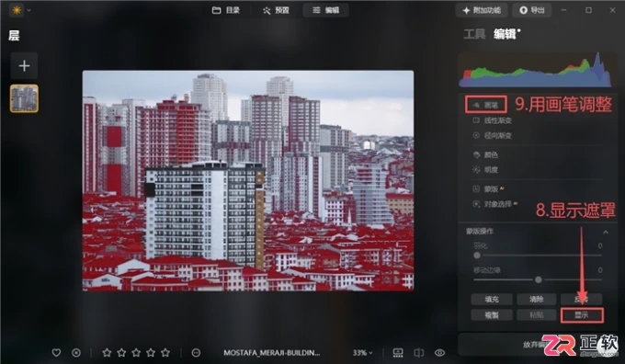Click the 清除 clear mask button
Viewport: 625px width, 364px height.
[x=537, y=300]
